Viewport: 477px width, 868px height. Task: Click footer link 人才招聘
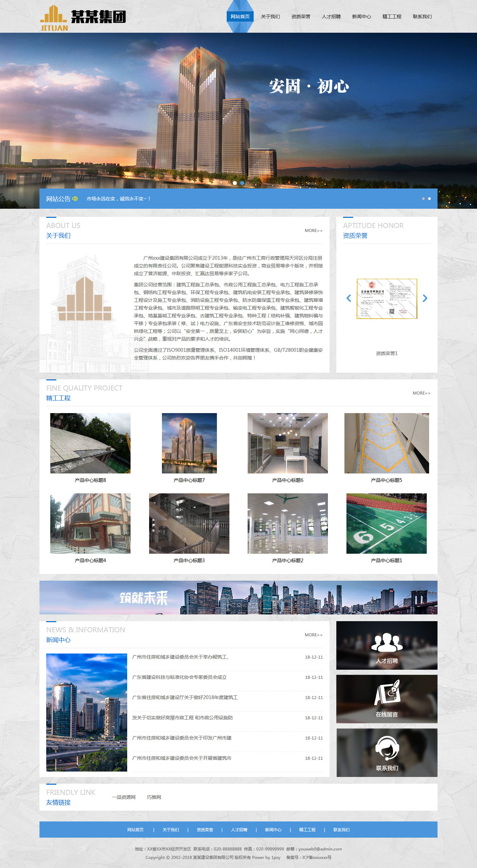click(x=239, y=830)
